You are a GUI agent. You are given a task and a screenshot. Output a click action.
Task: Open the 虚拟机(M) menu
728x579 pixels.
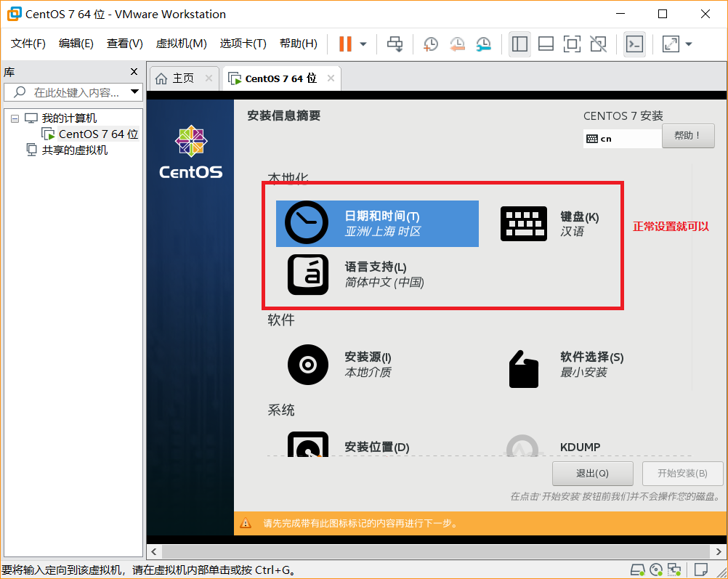coord(181,44)
